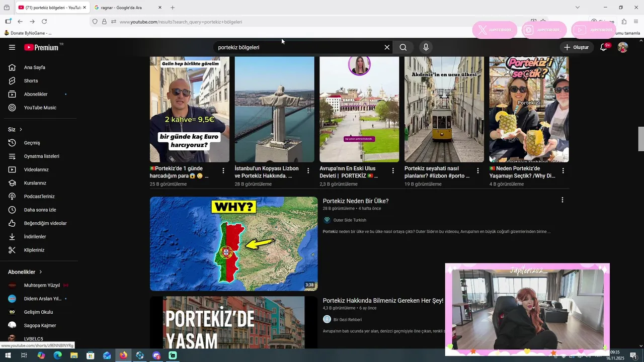Viewport: 644px width, 362px height.
Task: Visit the Bir Gezi Rehberi channel
Action: point(348,320)
